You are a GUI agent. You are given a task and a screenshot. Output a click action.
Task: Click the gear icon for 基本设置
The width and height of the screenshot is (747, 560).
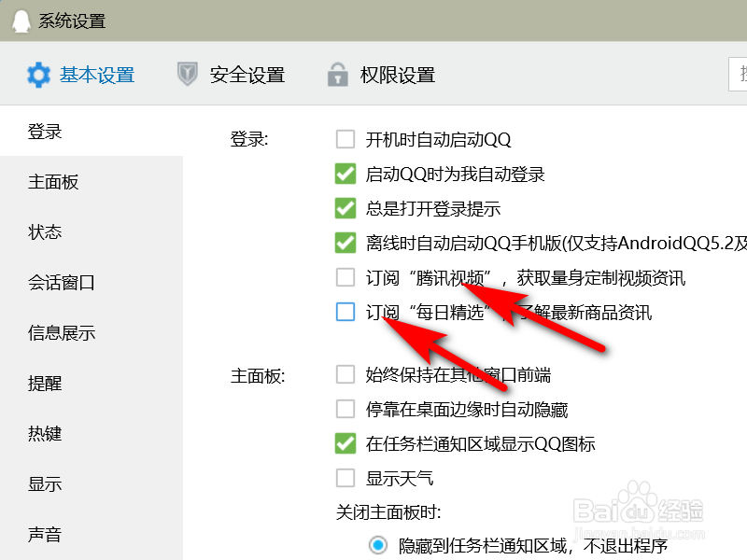pyautogui.click(x=38, y=76)
